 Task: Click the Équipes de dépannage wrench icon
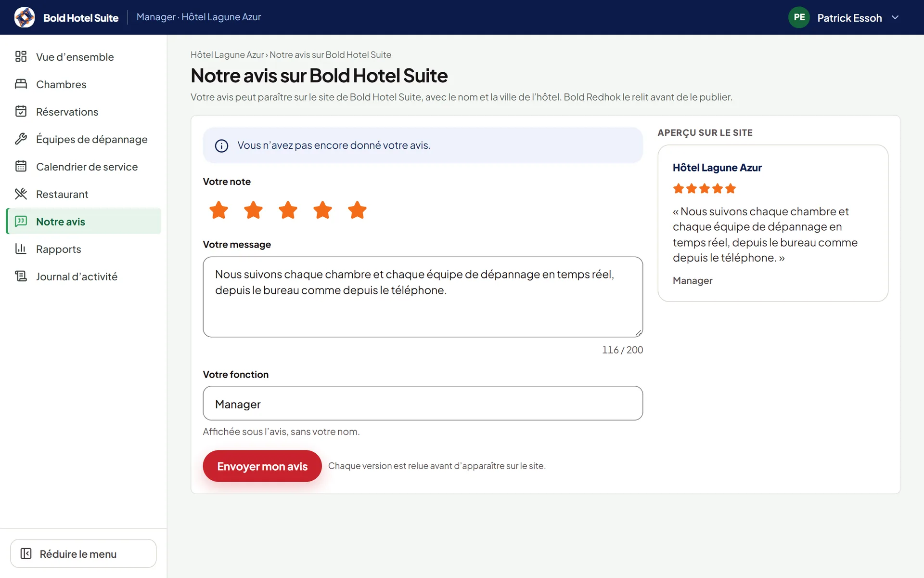pos(21,139)
